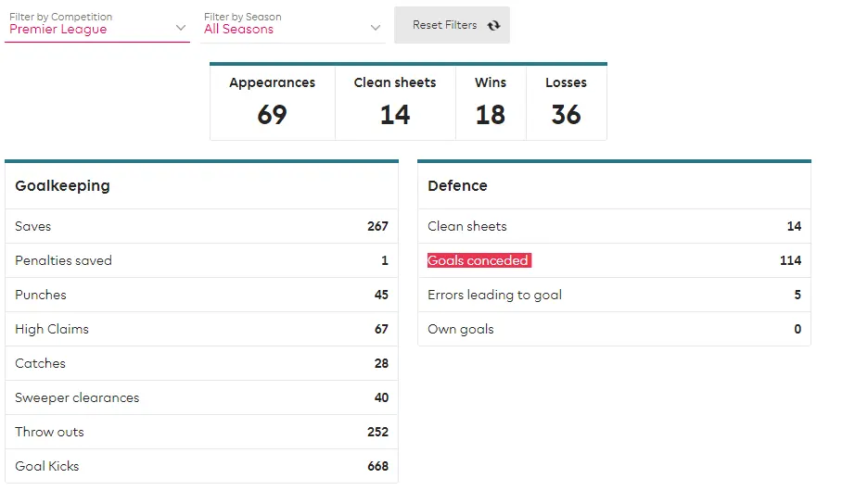Click the refresh arrows icon on Reset Filters
The height and width of the screenshot is (491, 868).
coord(493,25)
